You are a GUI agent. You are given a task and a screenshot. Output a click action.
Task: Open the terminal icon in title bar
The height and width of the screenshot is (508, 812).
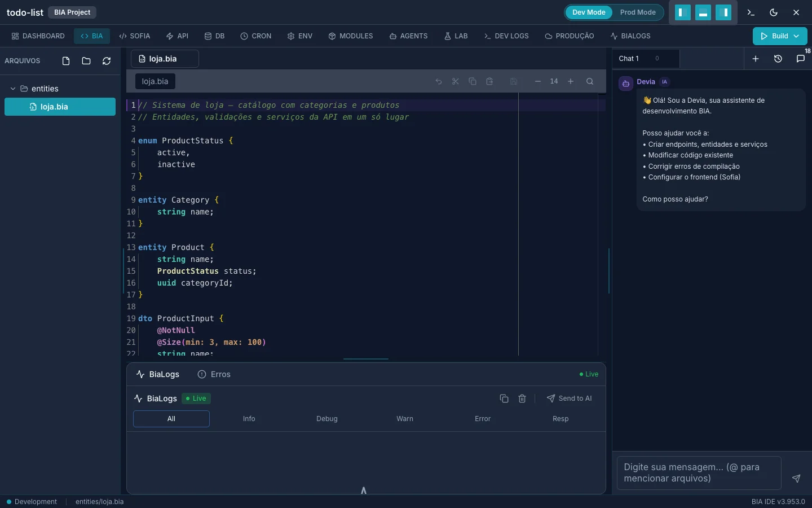click(x=751, y=12)
